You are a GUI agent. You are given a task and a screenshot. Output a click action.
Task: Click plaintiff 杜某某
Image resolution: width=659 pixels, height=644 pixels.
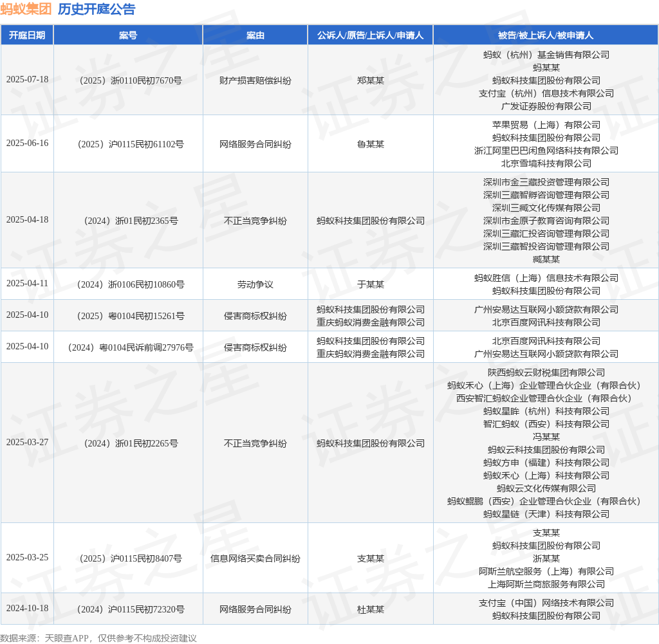click(x=370, y=609)
